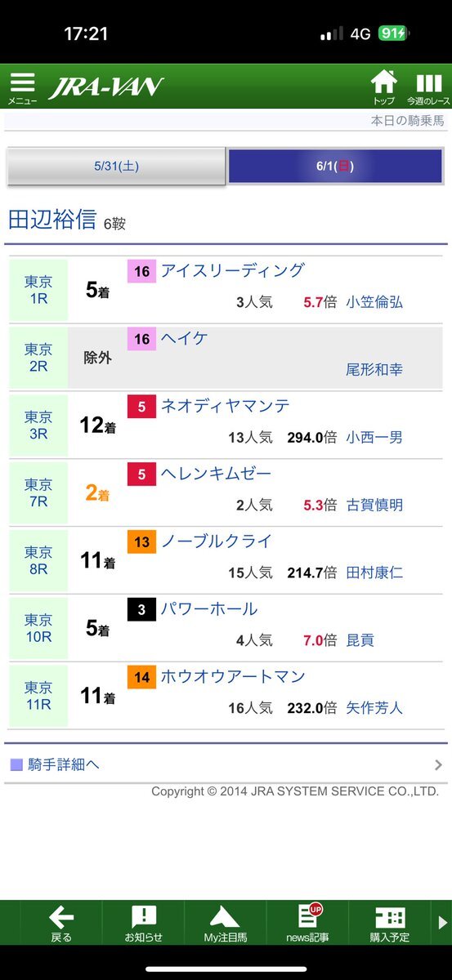Open trainer 小笠倫弘 link
The image size is (452, 980).
[374, 302]
